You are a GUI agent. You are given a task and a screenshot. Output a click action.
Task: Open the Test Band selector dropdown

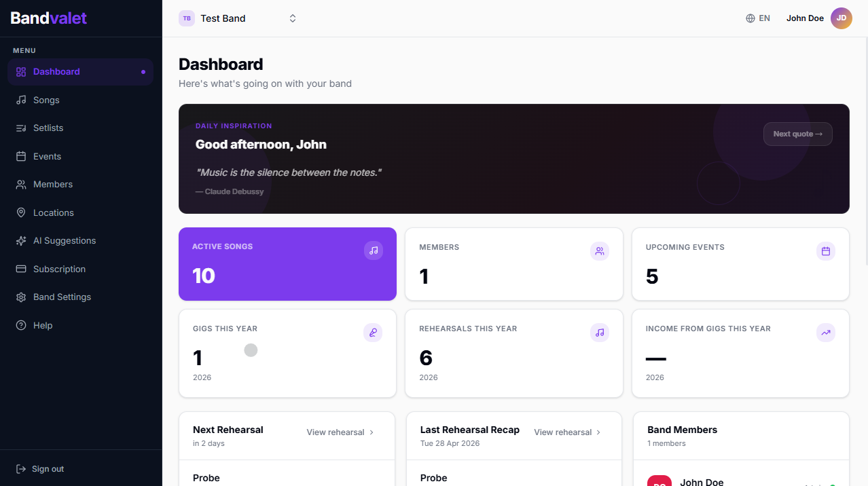pos(238,18)
